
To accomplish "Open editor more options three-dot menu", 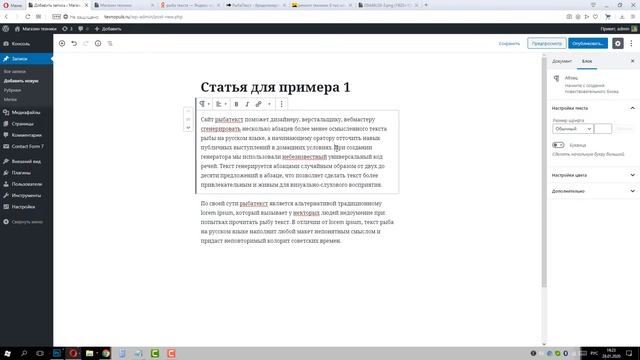I will (631, 43).
